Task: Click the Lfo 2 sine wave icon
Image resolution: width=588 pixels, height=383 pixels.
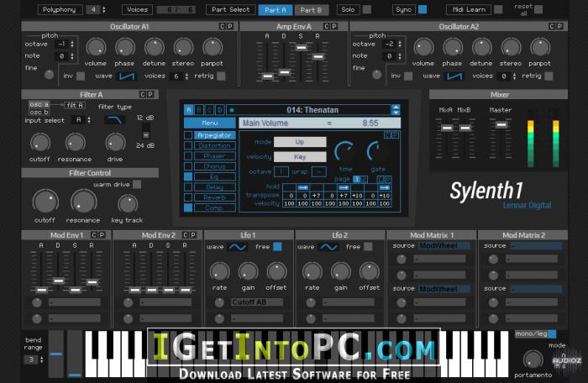Action: [328, 247]
